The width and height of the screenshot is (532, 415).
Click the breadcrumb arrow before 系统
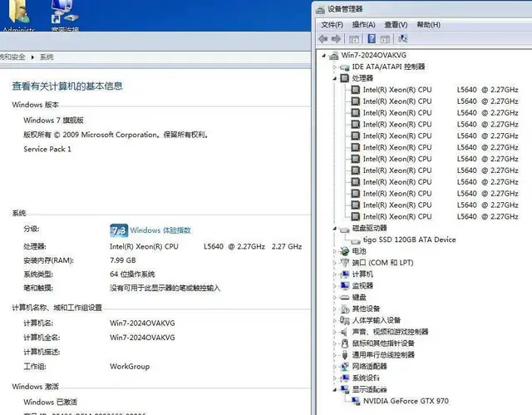click(32, 57)
